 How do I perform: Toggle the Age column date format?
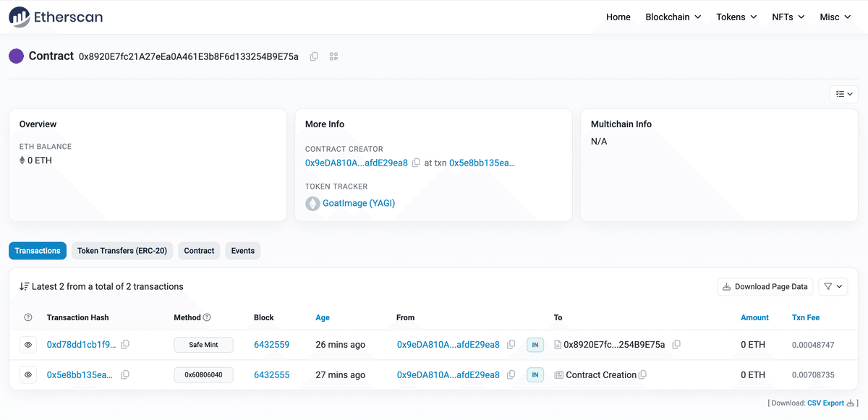(x=323, y=317)
